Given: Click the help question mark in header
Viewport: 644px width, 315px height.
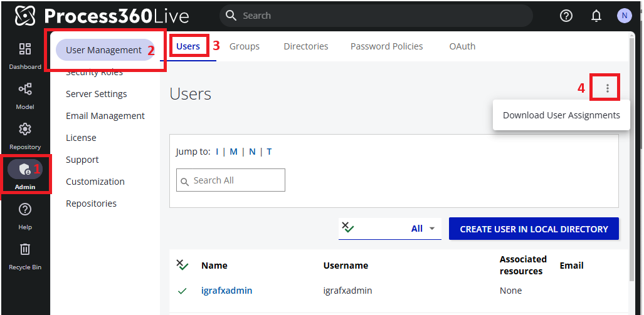Looking at the screenshot, I should click(x=566, y=16).
